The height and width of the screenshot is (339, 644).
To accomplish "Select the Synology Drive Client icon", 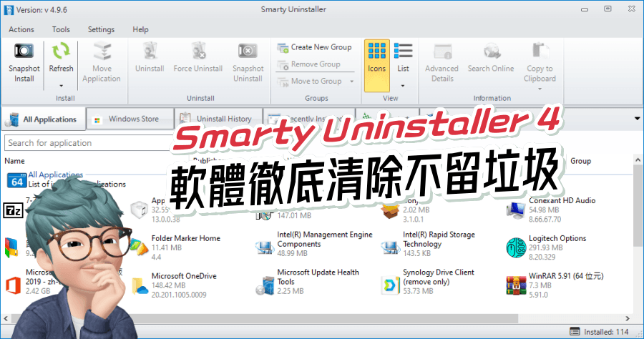I will 390,285.
